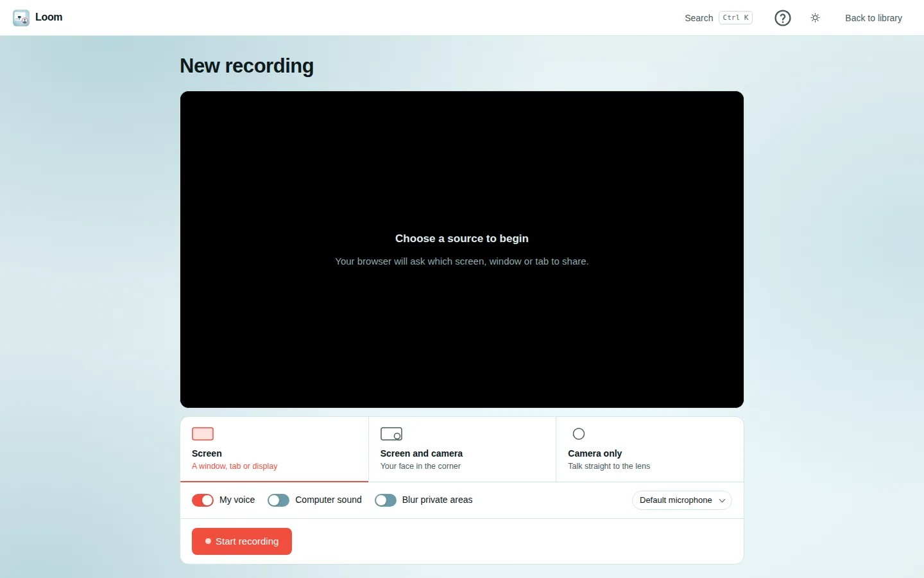Click the Ctrl K shortcut badge
924x578 pixels.
point(736,18)
